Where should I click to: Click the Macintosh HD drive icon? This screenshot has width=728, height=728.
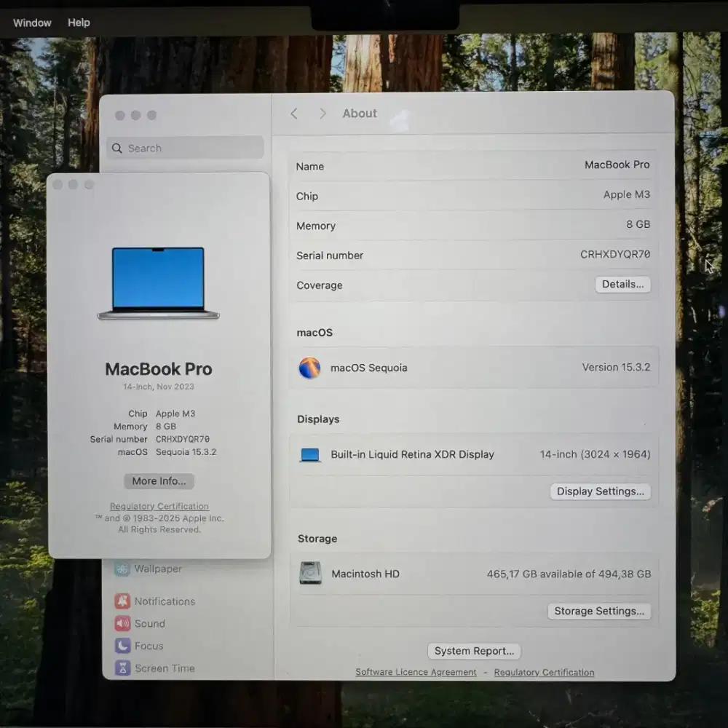click(311, 574)
